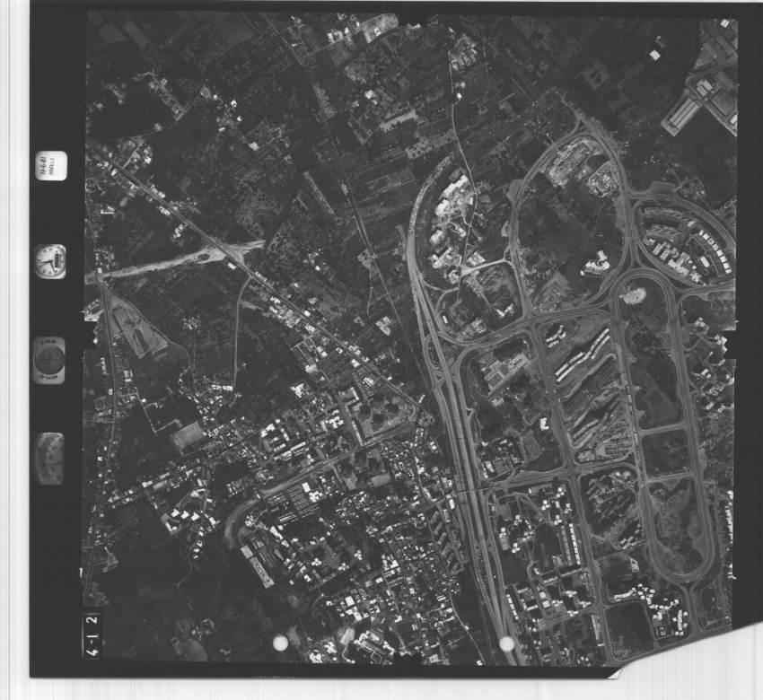Click the analog clock in the film margin
Image resolution: width=763 pixels, height=700 pixels.
tap(49, 261)
